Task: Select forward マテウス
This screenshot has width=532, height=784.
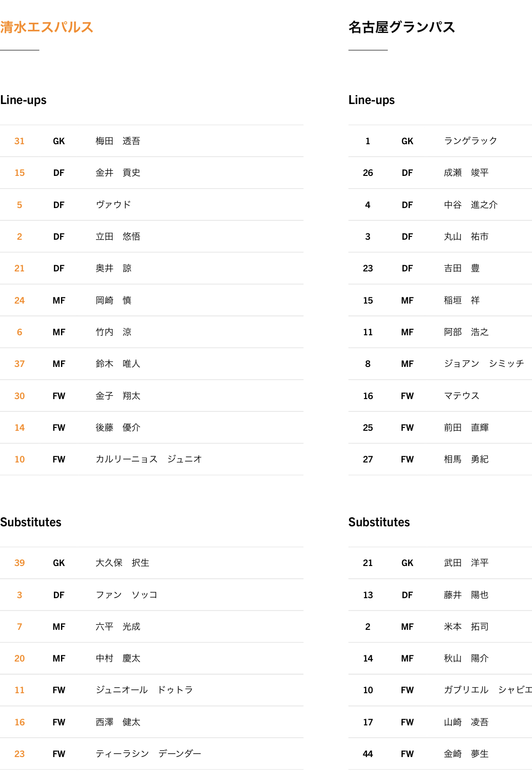Action: [x=462, y=396]
